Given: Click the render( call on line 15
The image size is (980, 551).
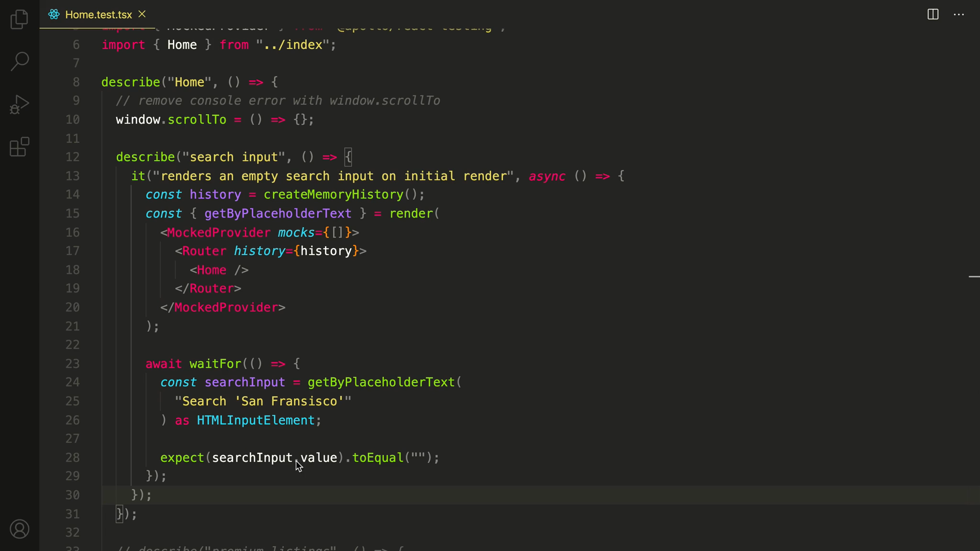Looking at the screenshot, I should coord(414,213).
